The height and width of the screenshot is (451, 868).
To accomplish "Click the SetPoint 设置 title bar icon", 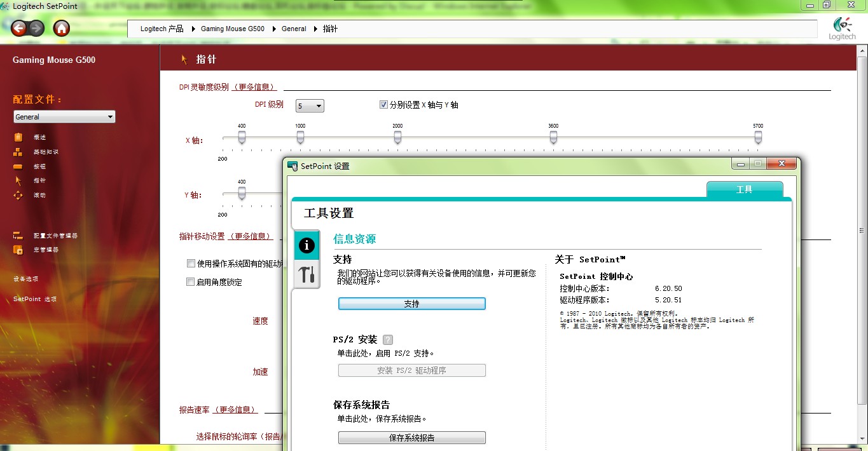I will click(x=293, y=166).
